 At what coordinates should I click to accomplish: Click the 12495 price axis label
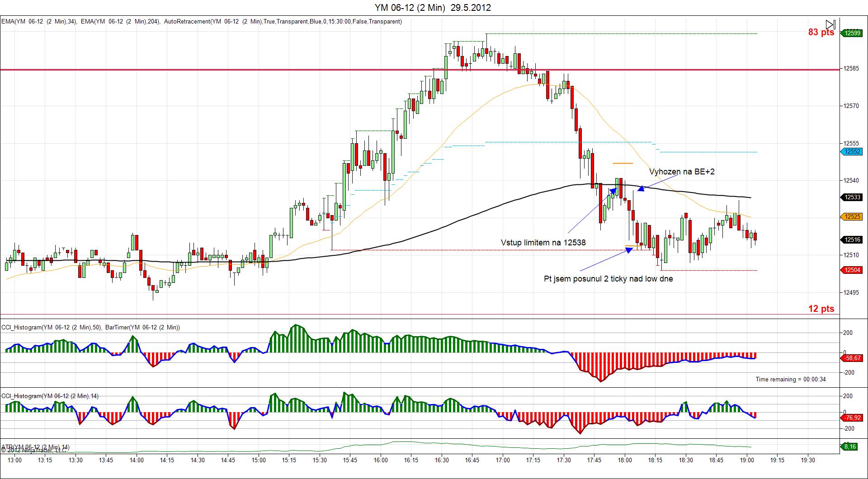[x=851, y=292]
